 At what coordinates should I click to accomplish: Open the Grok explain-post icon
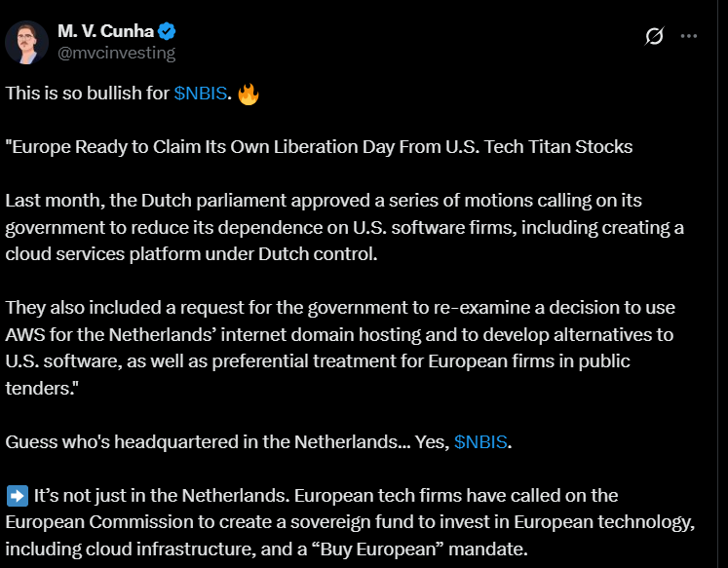click(655, 36)
